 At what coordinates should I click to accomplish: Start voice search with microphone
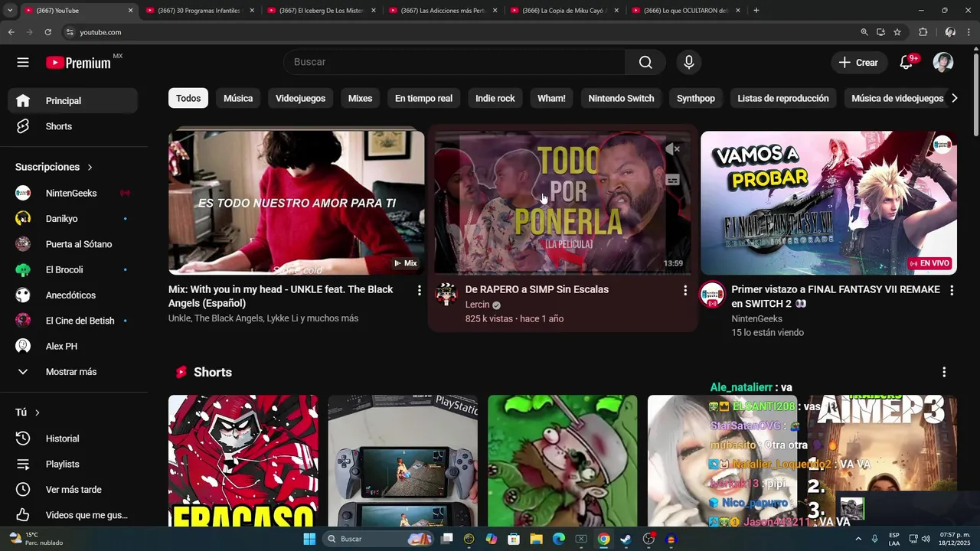coord(689,62)
